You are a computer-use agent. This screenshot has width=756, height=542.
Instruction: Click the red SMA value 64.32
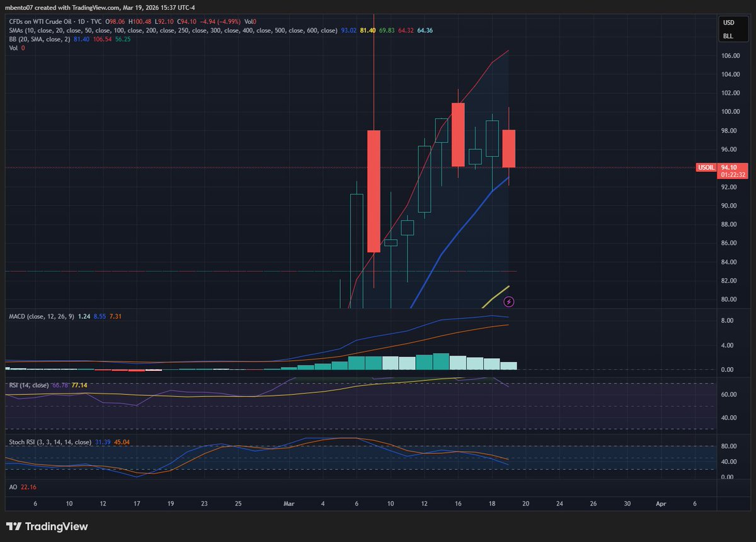coord(406,30)
